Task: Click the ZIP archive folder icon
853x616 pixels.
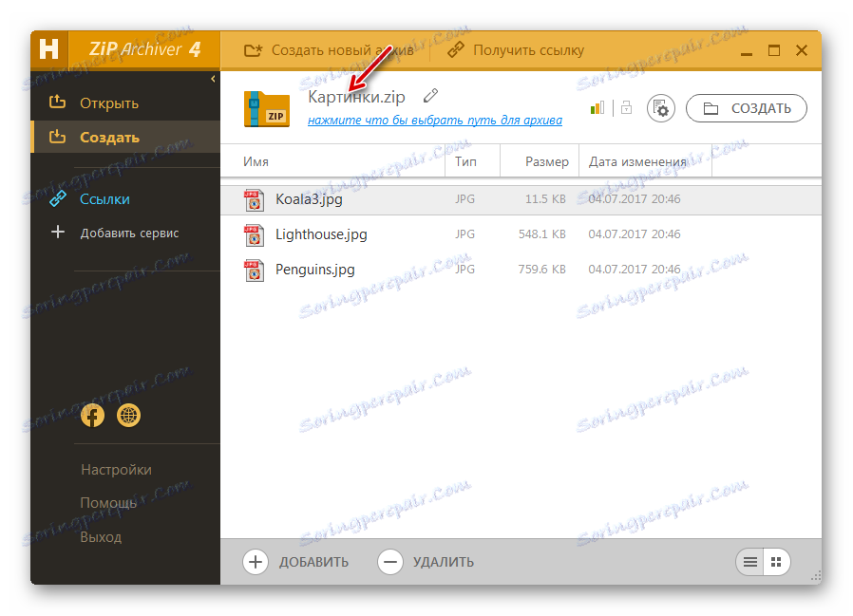Action: click(x=267, y=109)
